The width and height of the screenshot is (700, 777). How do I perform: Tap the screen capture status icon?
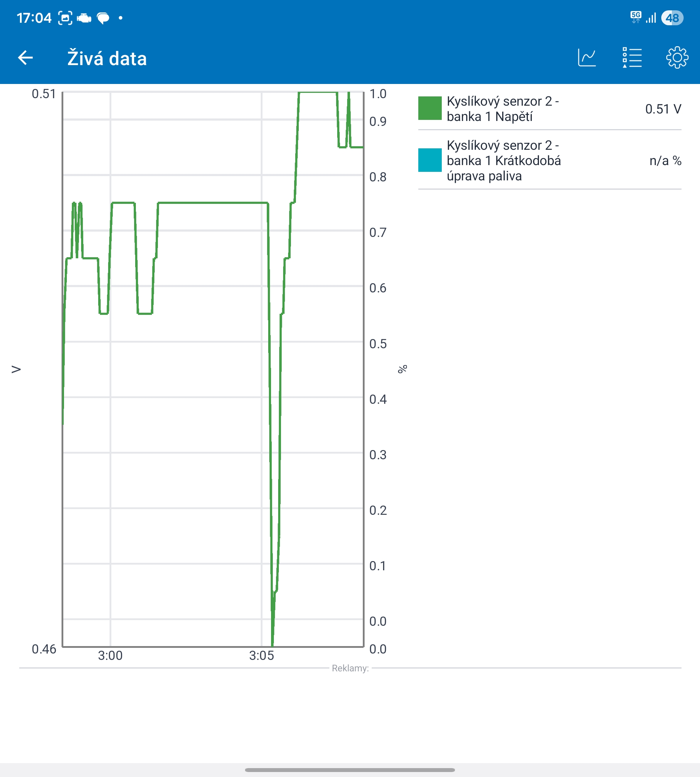coord(65,18)
